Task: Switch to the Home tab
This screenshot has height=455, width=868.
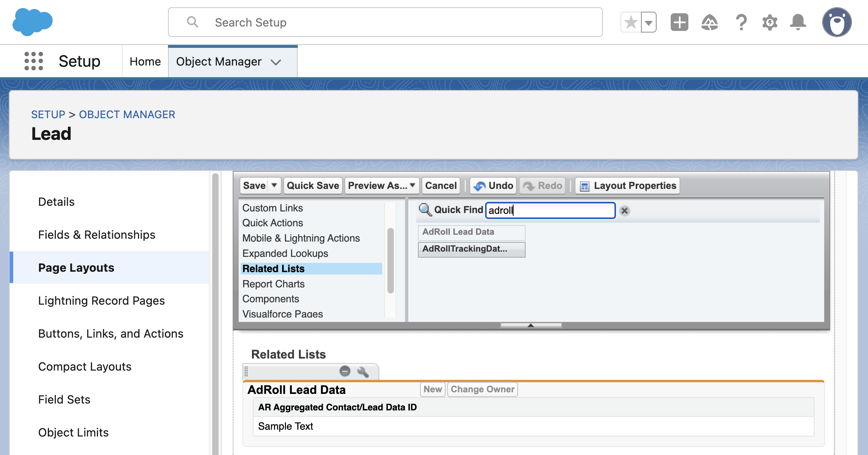Action: (x=145, y=61)
